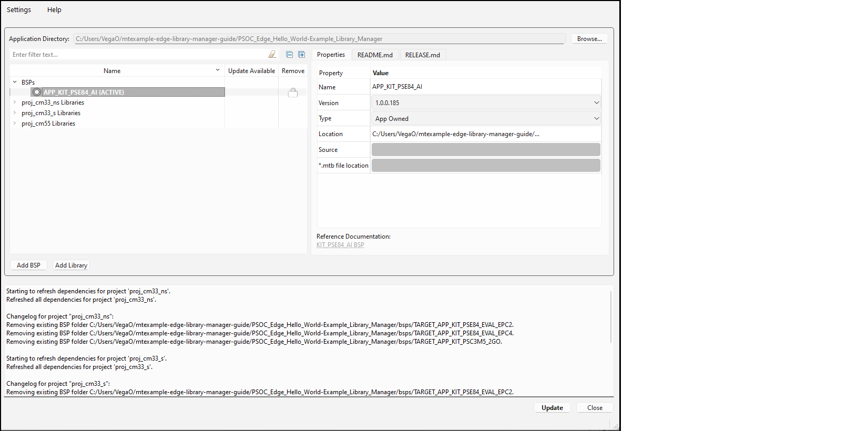868x431 pixels.
Task: Click the filter text input field
Action: (x=137, y=55)
